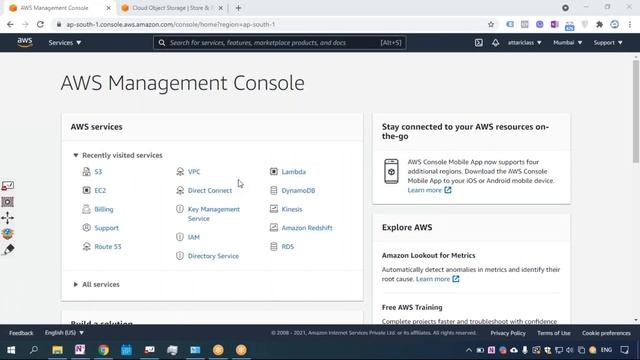Screen dimensions: 640x360
Task: Open the Amazon Redshift link
Action: click(x=307, y=228)
